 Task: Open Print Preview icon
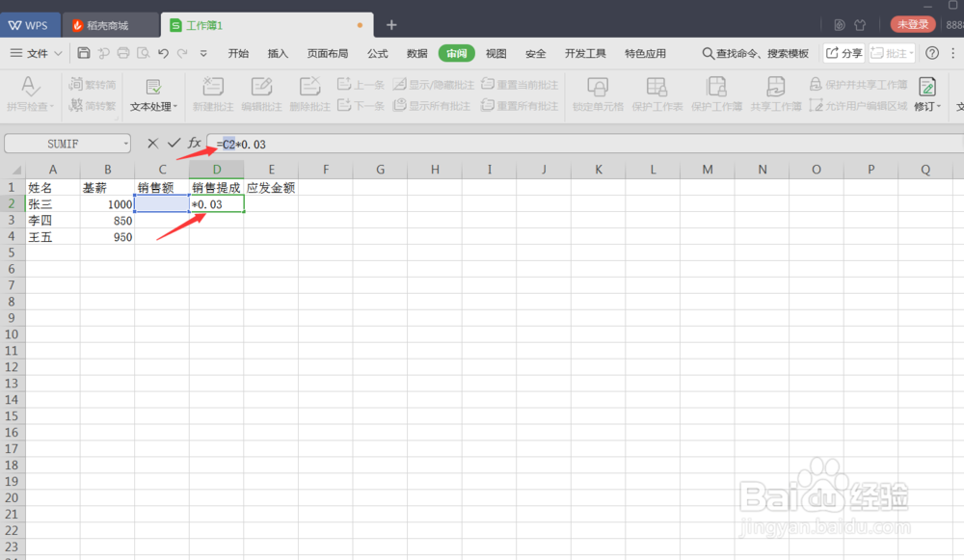tap(144, 53)
